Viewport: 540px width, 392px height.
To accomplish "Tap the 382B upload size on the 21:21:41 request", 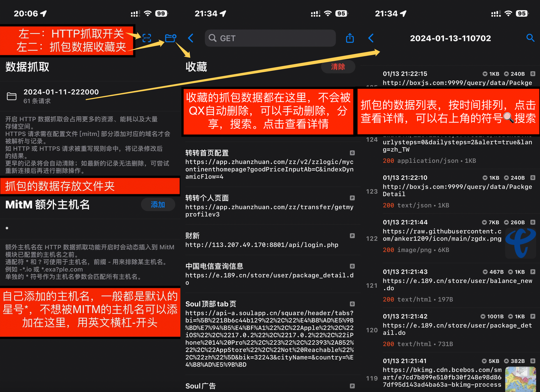I will [x=514, y=361].
